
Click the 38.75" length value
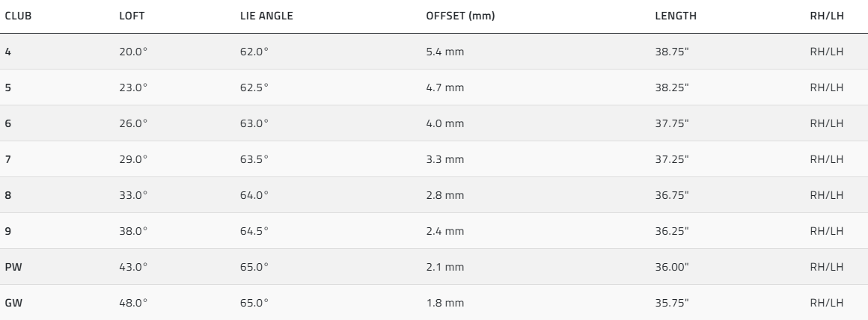671,52
